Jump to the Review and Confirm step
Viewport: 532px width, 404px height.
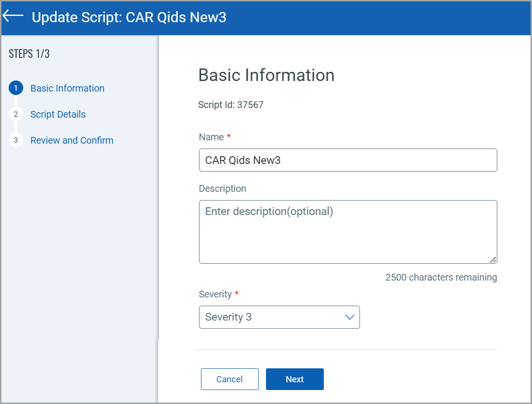coord(72,140)
